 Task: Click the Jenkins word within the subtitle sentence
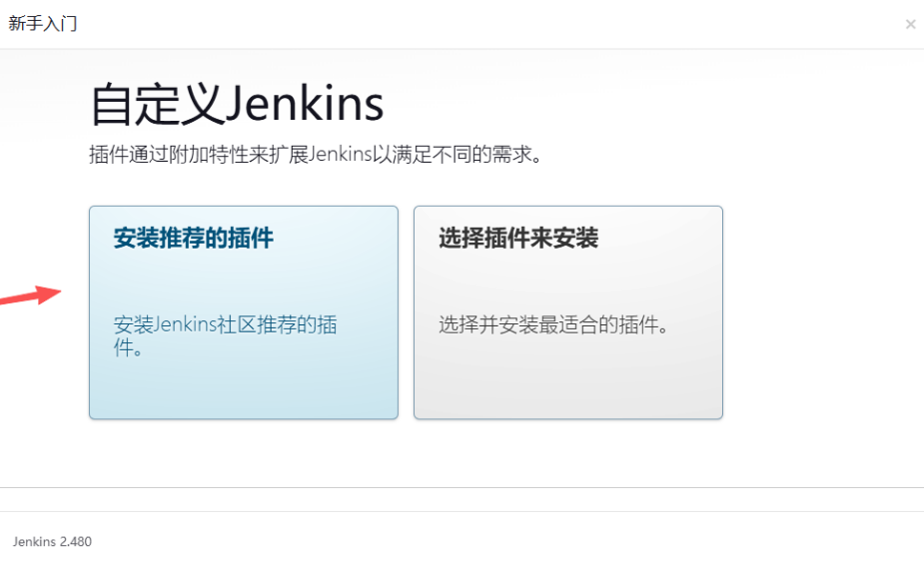pyautogui.click(x=341, y=155)
